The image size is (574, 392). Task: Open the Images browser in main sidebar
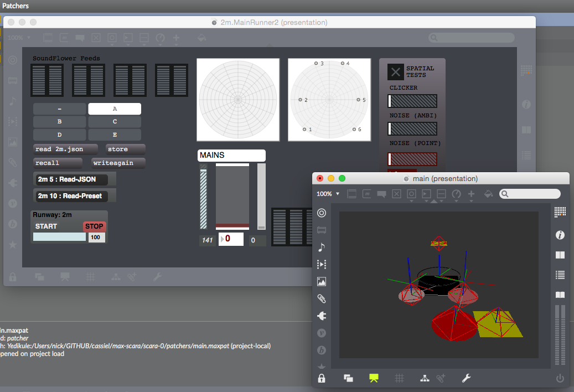tap(322, 281)
